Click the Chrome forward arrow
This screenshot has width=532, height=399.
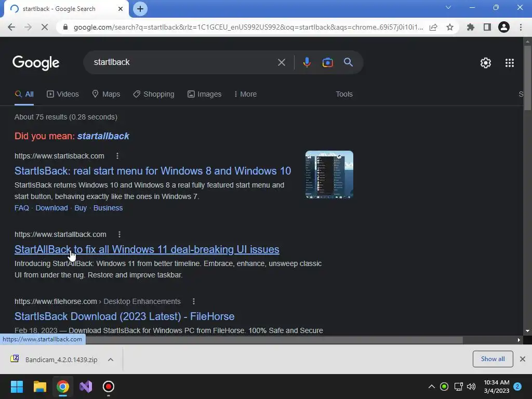coord(28,27)
